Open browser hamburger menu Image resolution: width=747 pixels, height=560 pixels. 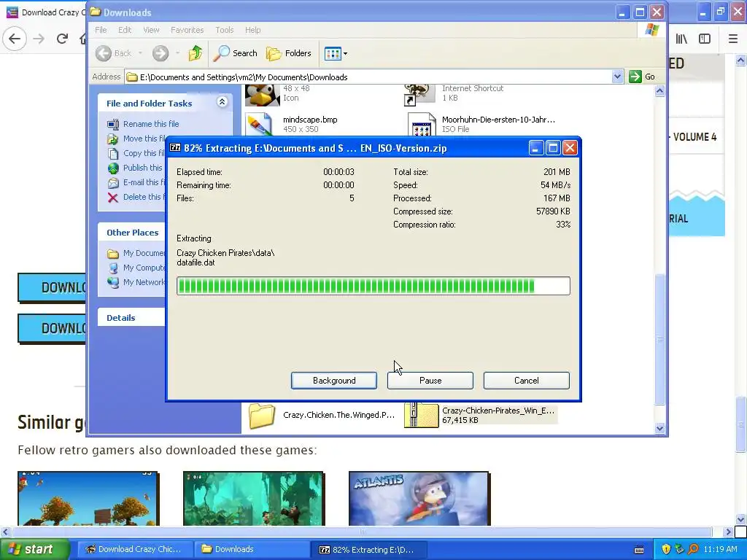tap(733, 39)
